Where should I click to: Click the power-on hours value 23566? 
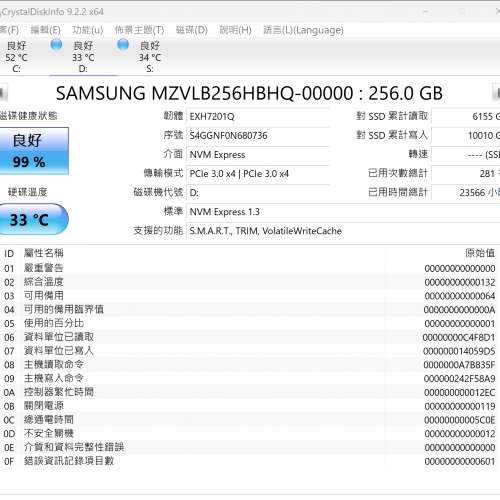pyautogui.click(x=466, y=193)
